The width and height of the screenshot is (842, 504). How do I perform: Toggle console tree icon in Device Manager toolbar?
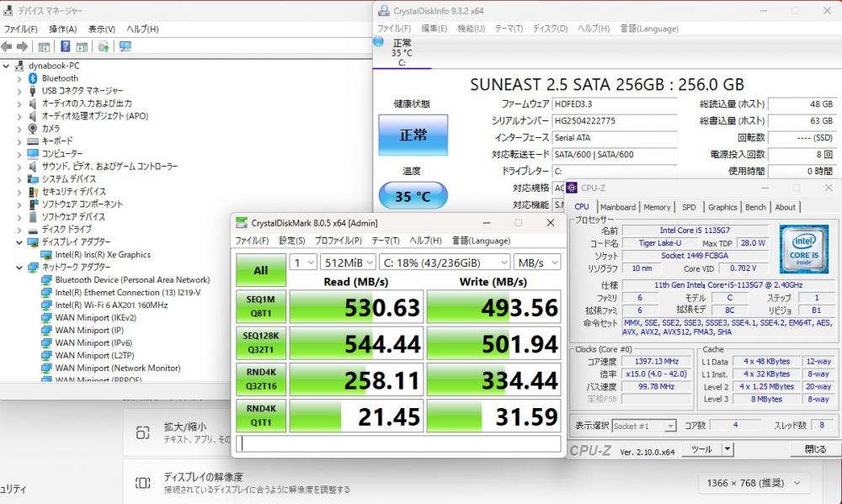tap(44, 46)
